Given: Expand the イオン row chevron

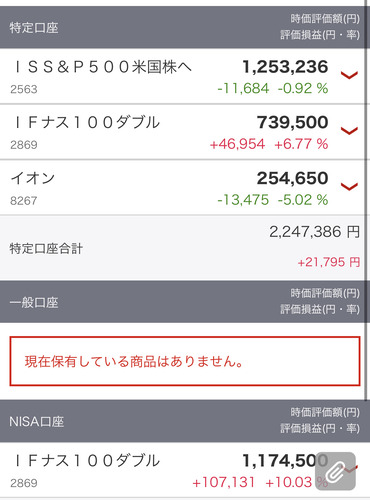Looking at the screenshot, I should click(x=349, y=186).
